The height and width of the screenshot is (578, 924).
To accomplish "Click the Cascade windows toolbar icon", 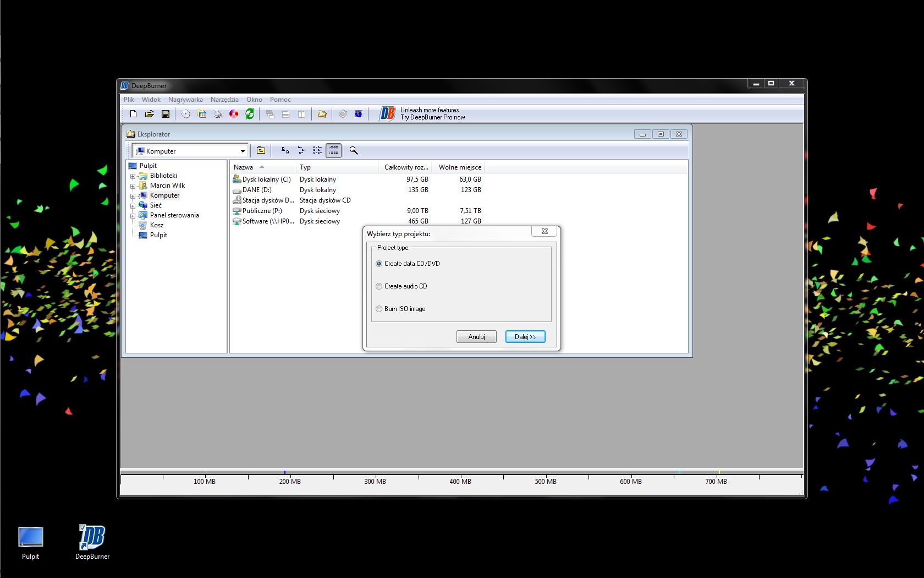I will (x=270, y=114).
